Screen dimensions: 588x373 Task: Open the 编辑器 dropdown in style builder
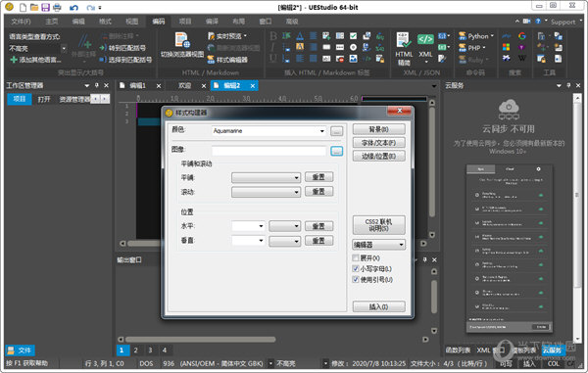(378, 245)
